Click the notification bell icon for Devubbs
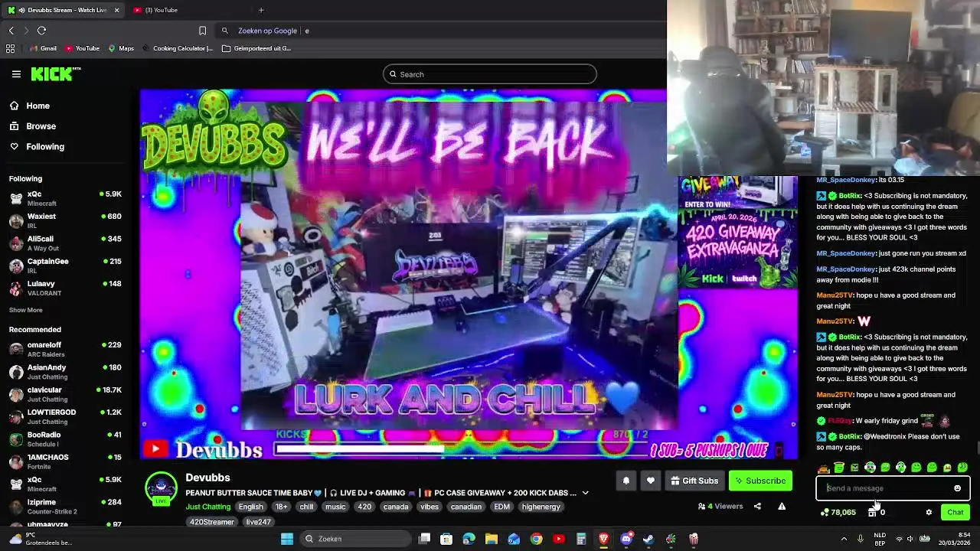This screenshot has height=551, width=980. 626,481
